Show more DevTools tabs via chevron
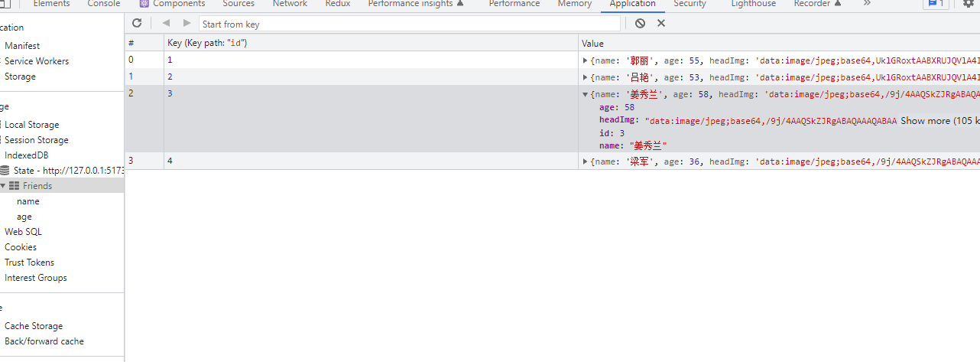The width and height of the screenshot is (980, 362). point(867,4)
